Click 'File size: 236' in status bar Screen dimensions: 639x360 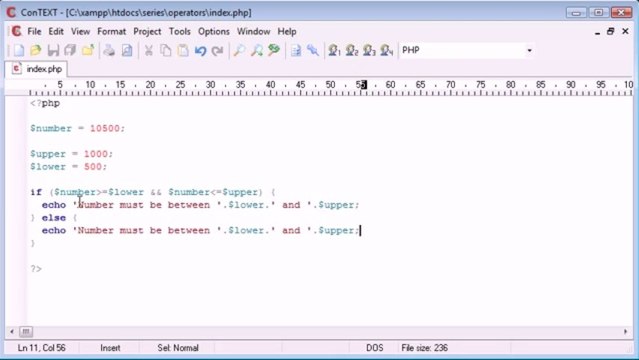coord(424,348)
